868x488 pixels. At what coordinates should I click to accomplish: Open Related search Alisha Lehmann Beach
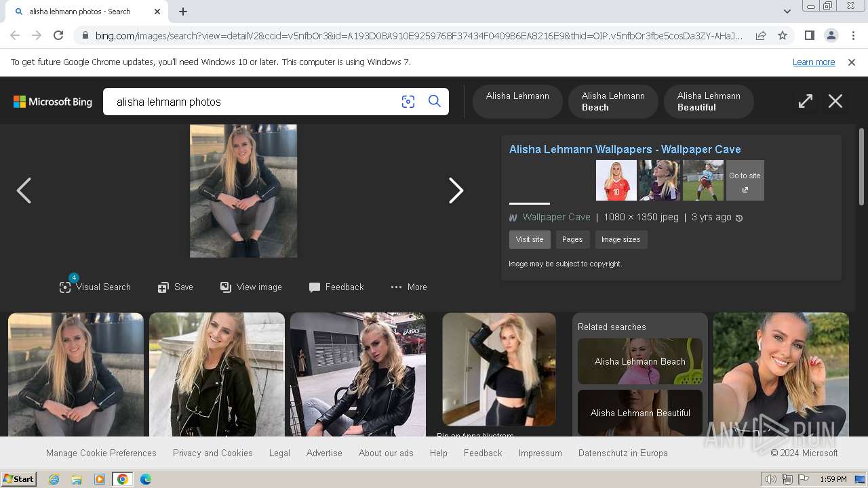pos(640,361)
